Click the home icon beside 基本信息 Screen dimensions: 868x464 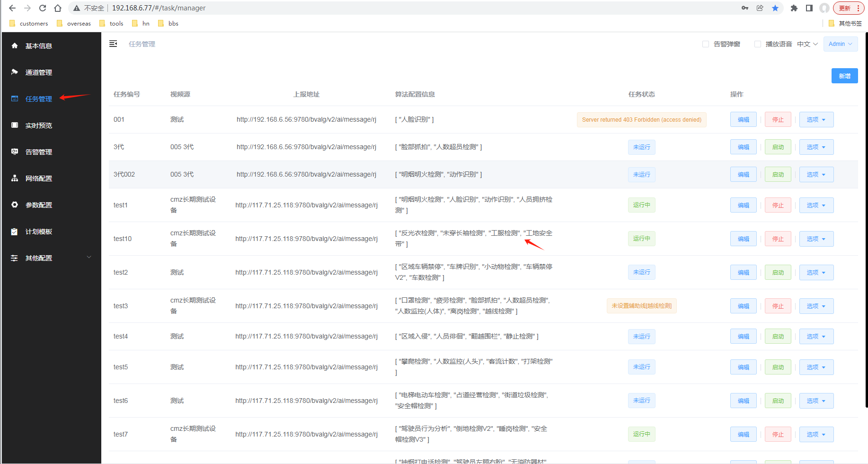15,45
